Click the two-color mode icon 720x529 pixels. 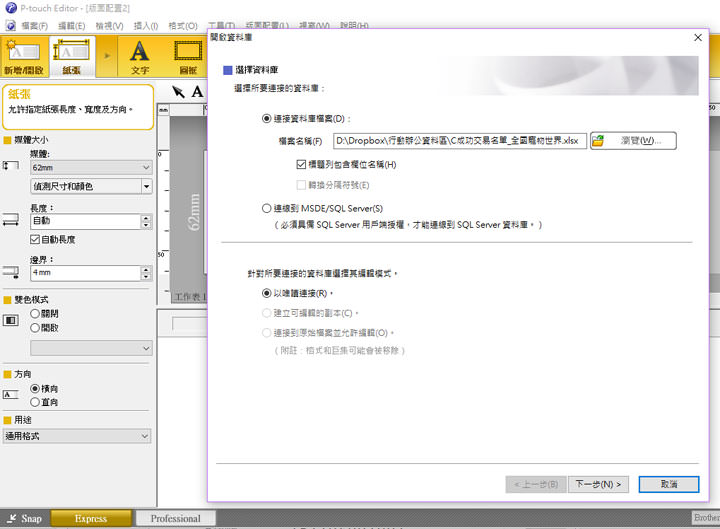point(11,320)
